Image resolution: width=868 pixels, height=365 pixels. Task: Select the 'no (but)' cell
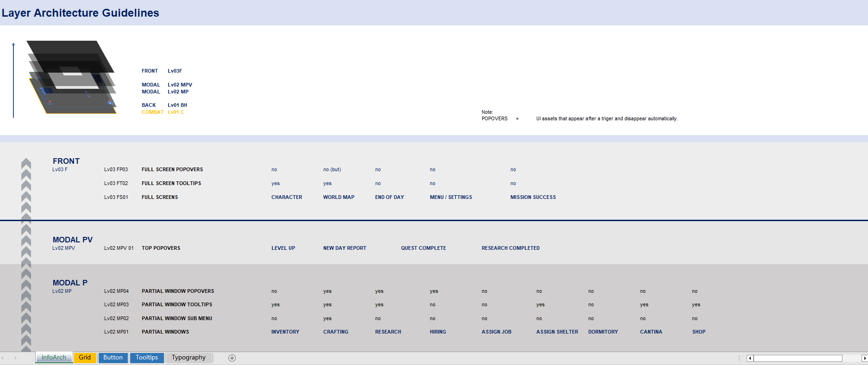[x=332, y=170]
